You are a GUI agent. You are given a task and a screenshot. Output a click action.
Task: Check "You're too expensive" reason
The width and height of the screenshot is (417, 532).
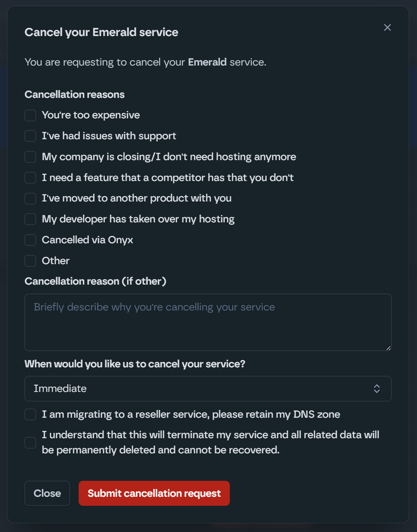(30, 115)
